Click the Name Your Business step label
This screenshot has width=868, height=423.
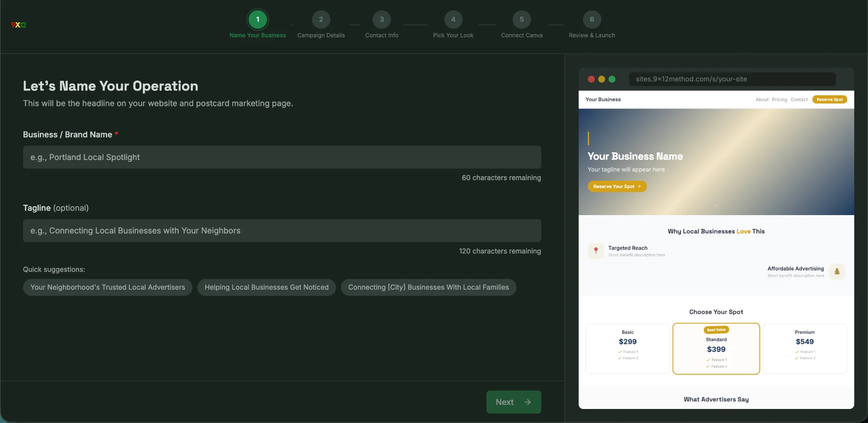tap(258, 35)
